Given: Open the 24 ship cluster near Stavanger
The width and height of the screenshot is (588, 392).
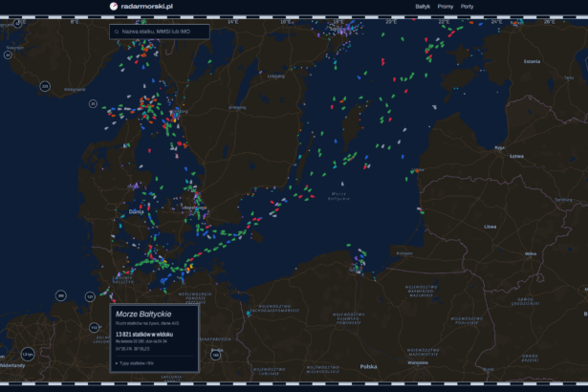Looking at the screenshot, I should (x=8, y=55).
